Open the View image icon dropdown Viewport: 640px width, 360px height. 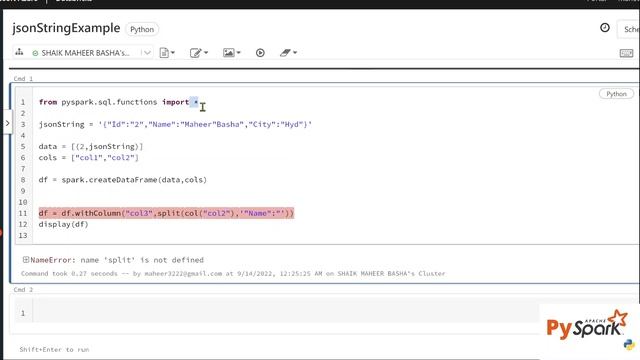(x=231, y=53)
